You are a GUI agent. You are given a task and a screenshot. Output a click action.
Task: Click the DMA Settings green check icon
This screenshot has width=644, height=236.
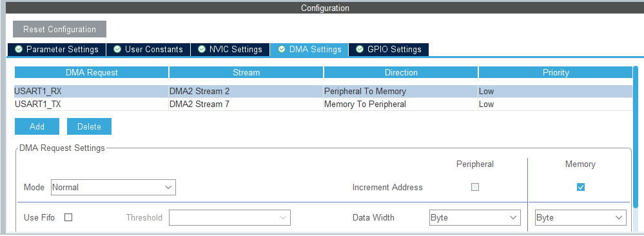coord(282,50)
